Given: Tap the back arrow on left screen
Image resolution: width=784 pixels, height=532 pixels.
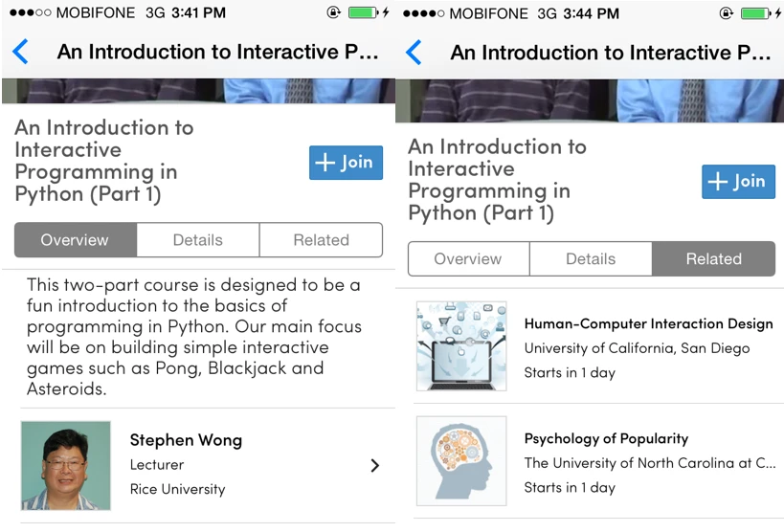Looking at the screenshot, I should (x=20, y=52).
